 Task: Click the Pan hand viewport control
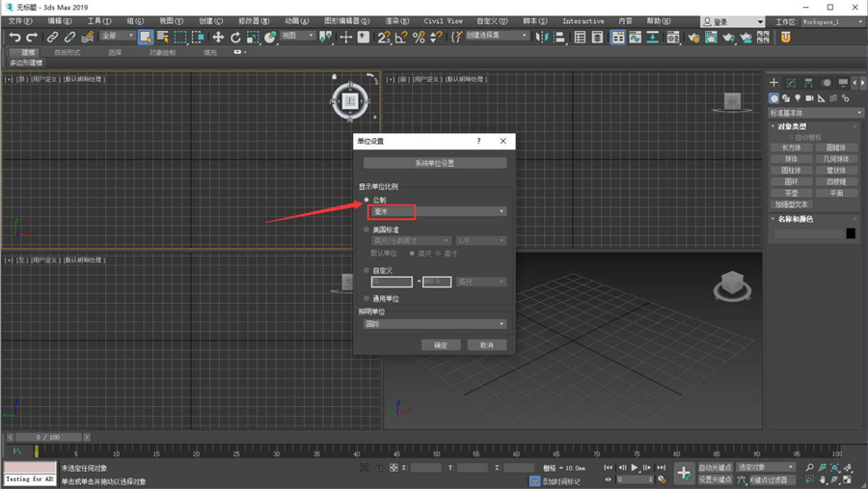coord(824,479)
